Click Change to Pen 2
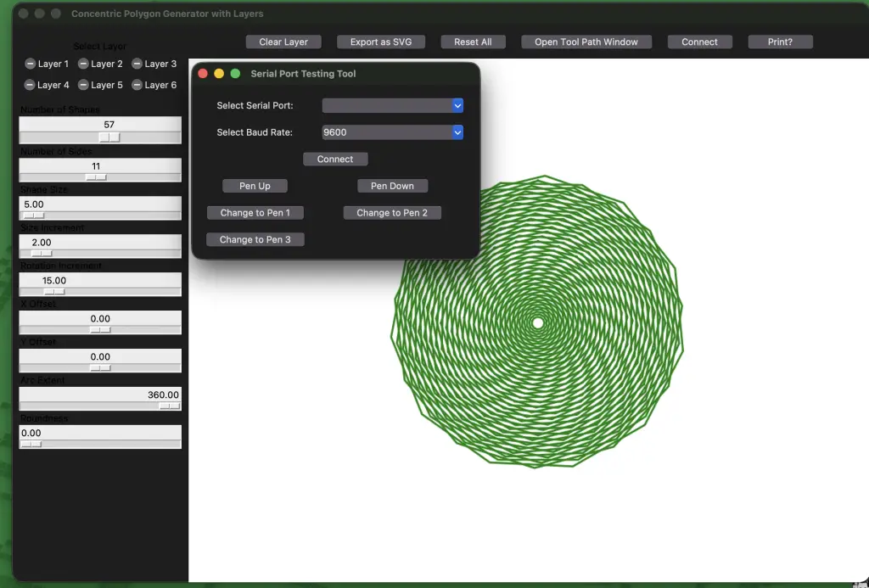Image resolution: width=869 pixels, height=588 pixels. click(x=392, y=213)
